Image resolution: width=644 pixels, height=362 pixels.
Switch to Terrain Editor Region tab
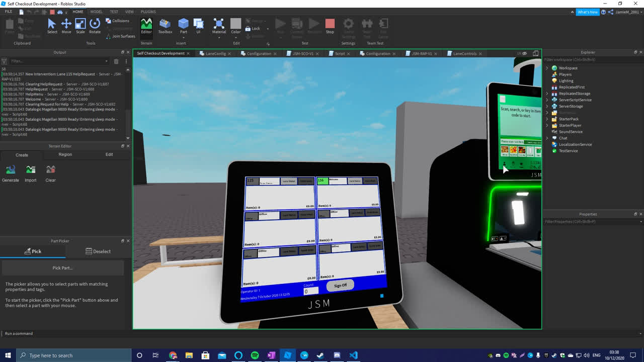coord(65,154)
